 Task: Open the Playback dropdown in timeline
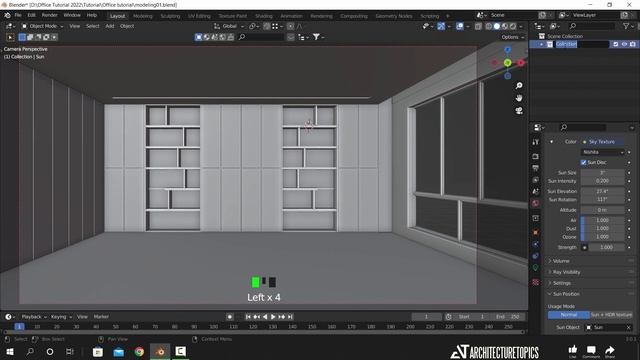click(33, 317)
